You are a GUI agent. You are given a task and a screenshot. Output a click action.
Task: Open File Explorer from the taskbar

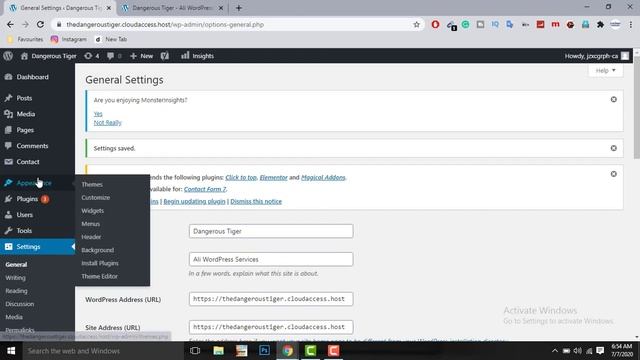tap(218, 351)
